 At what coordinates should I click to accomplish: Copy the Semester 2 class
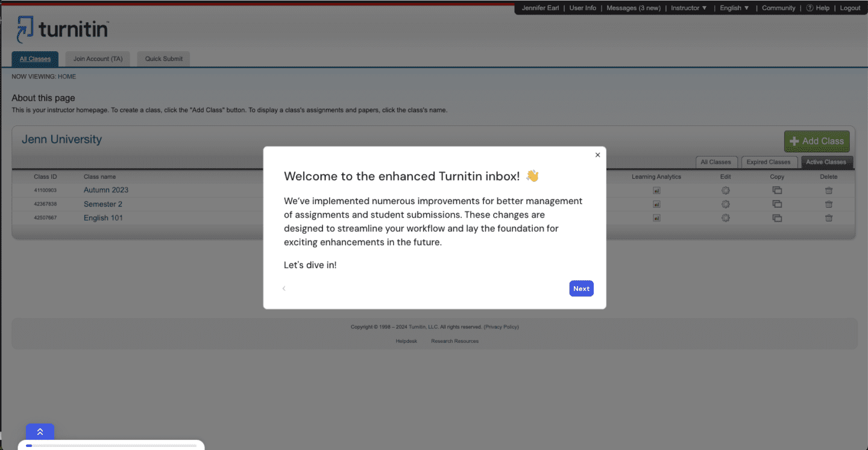click(777, 204)
